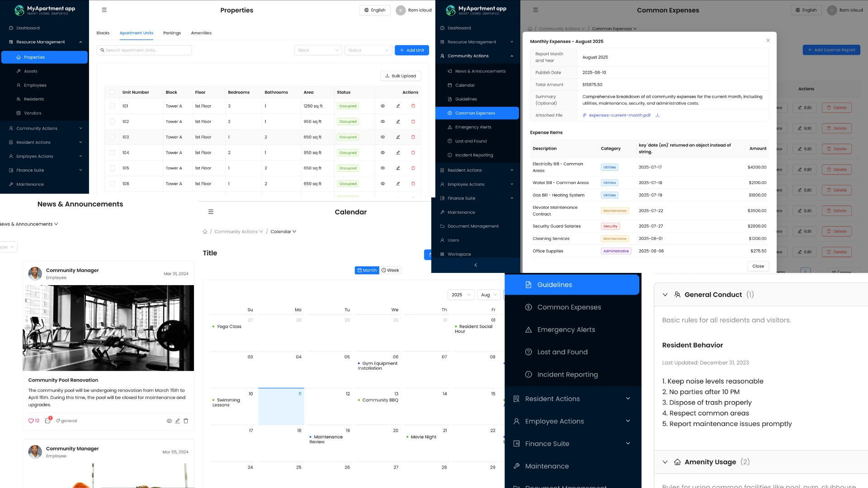The height and width of the screenshot is (488, 868).
Task: Open the hamburger menu in the Calendar header
Action: coord(211,212)
